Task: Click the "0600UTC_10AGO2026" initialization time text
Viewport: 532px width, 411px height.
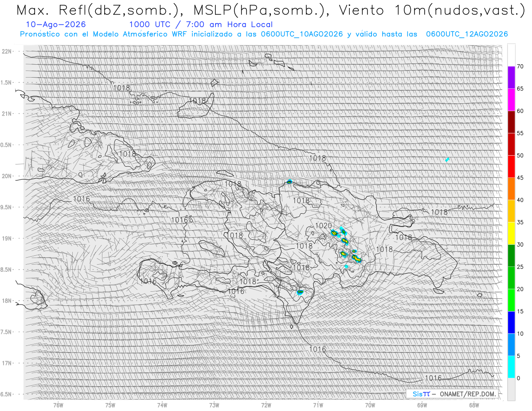Action: 302,34
